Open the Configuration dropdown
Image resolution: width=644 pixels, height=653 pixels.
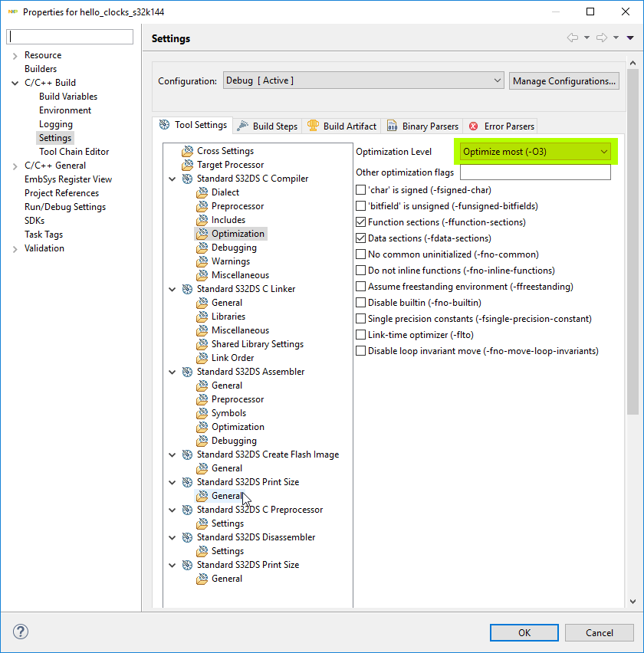coord(363,80)
